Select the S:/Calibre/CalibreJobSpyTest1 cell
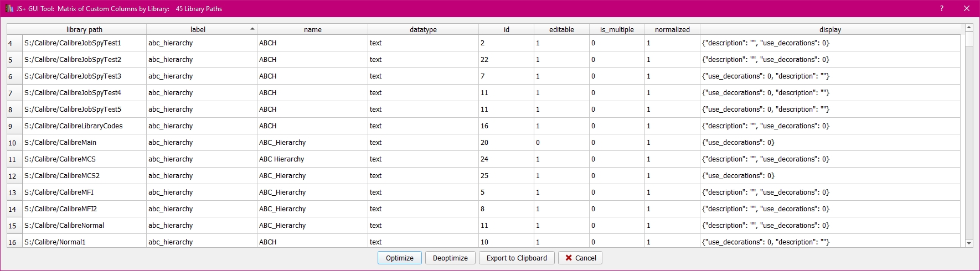The image size is (980, 271). tap(84, 43)
